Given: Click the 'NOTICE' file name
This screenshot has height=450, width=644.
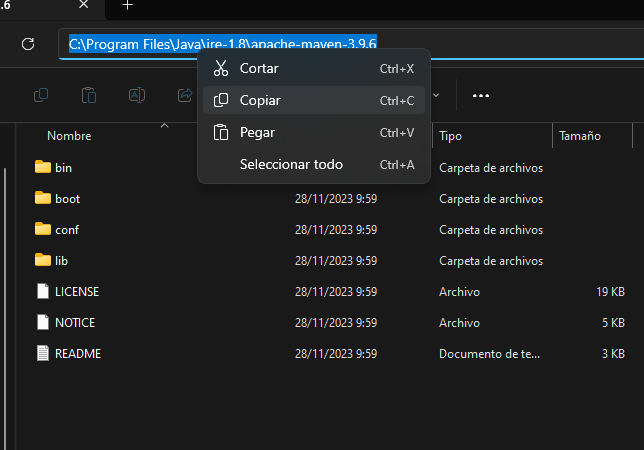Looking at the screenshot, I should [75, 323].
